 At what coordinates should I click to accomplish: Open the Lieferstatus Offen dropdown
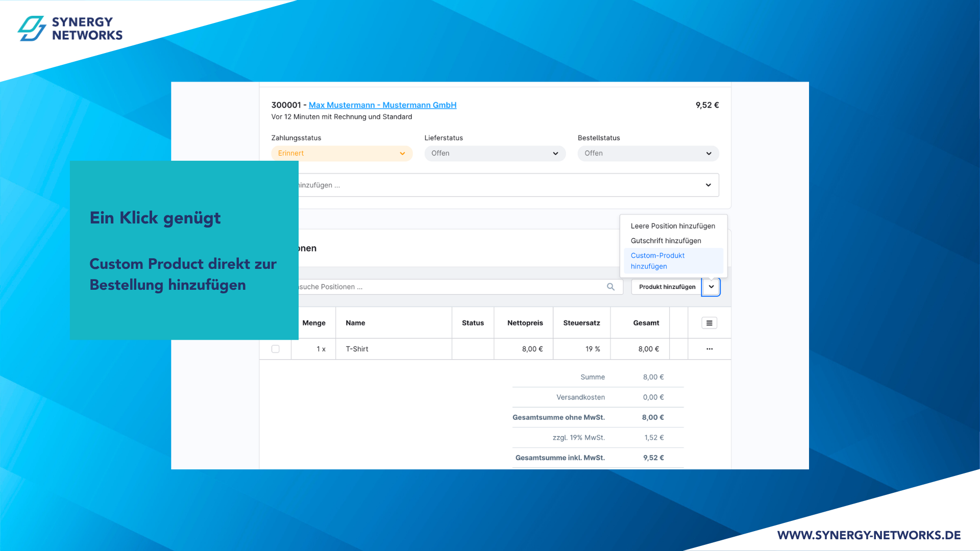[495, 154]
